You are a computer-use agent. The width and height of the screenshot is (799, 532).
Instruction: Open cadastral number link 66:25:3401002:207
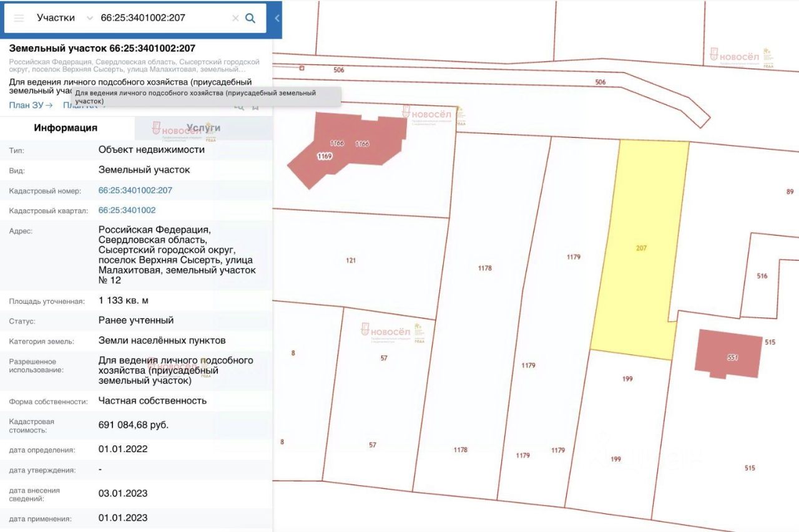pos(135,190)
